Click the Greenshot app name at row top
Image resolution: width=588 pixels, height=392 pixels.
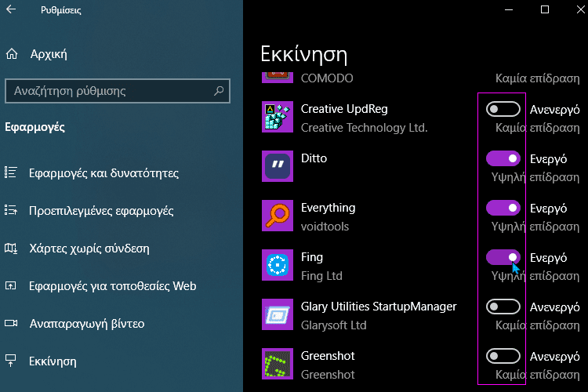[328, 356]
